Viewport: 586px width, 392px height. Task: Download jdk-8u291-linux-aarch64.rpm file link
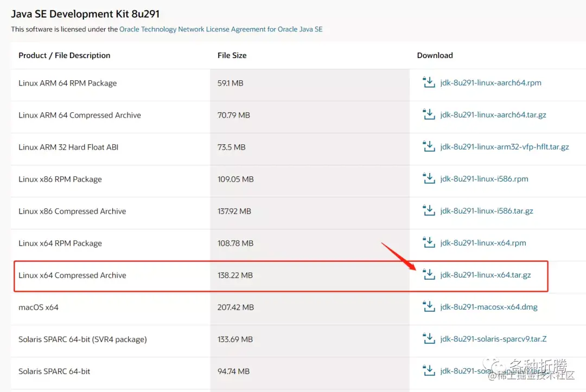[x=491, y=82]
